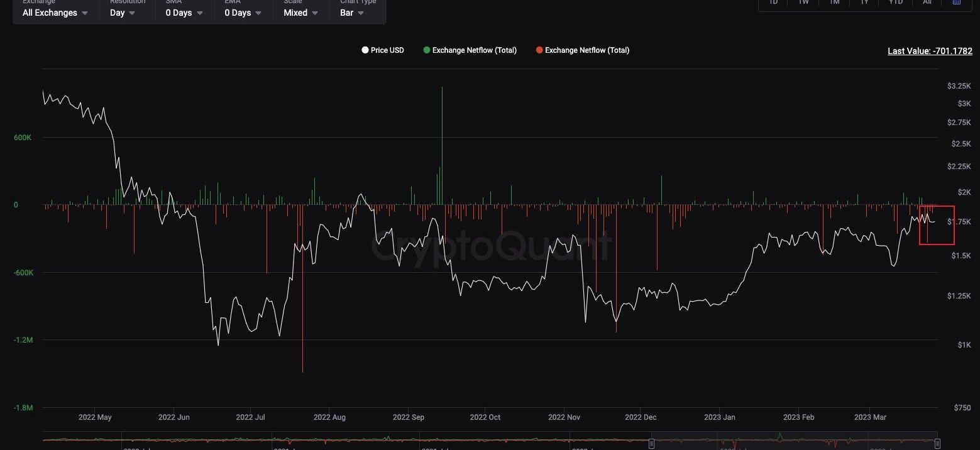Click the Last Value -701.1782 link
This screenshot has height=450, width=980.
click(x=930, y=51)
